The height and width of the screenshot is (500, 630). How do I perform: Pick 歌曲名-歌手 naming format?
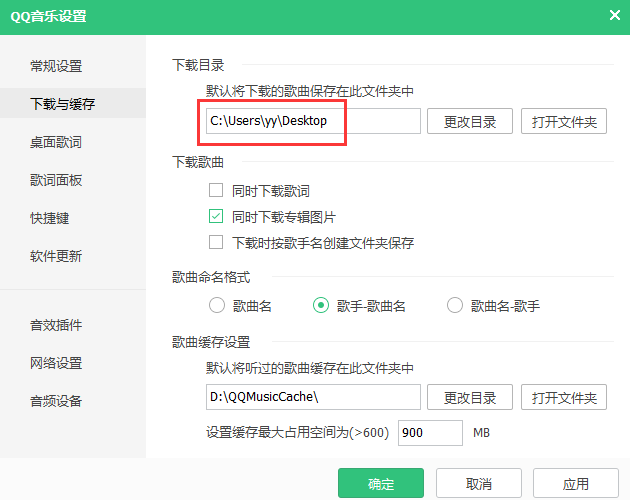455,306
